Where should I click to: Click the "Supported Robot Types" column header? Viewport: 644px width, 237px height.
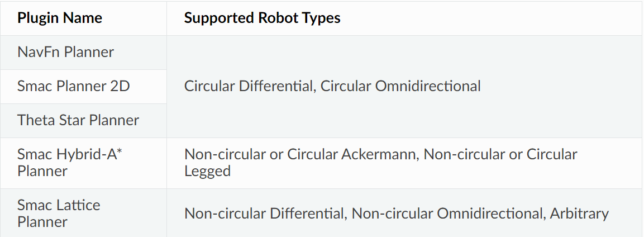click(262, 18)
